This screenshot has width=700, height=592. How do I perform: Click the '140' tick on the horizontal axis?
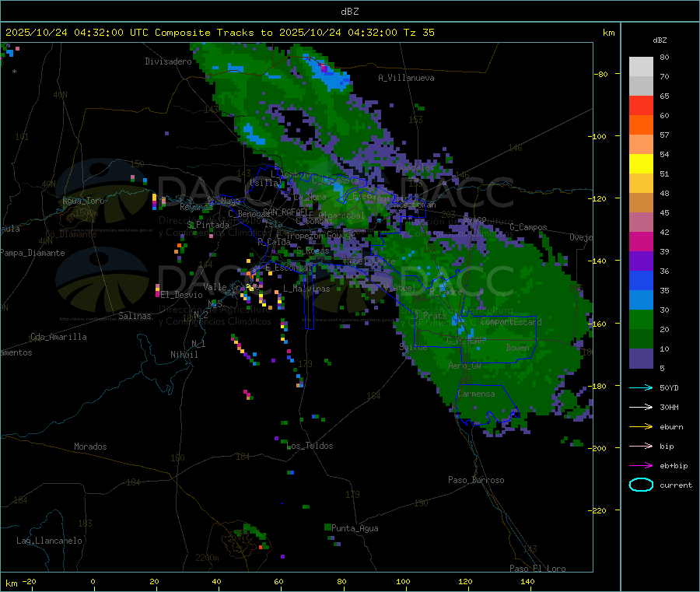tap(527, 581)
